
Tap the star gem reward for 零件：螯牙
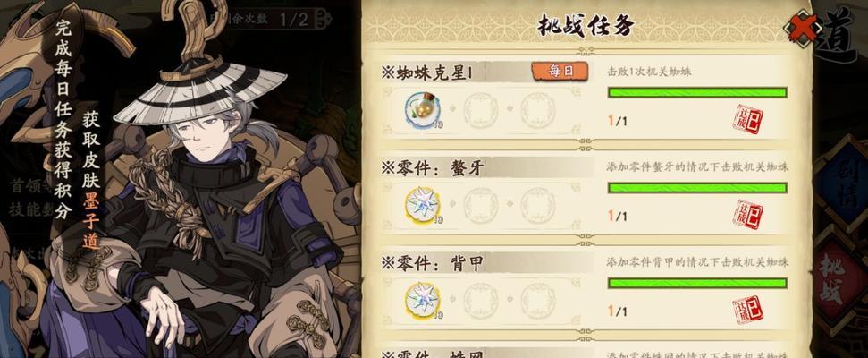coord(423,204)
